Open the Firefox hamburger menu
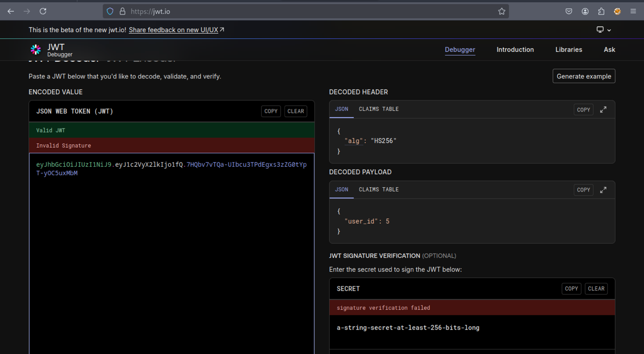644x354 pixels. 633,11
